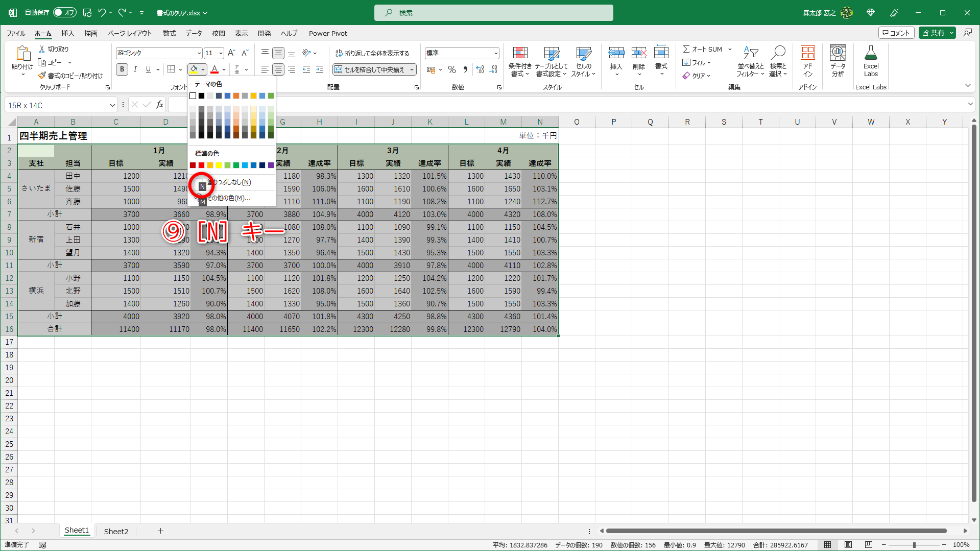Open Find & Select (検索と選択) magnifier
This screenshot has height=551, width=980.
778,61
